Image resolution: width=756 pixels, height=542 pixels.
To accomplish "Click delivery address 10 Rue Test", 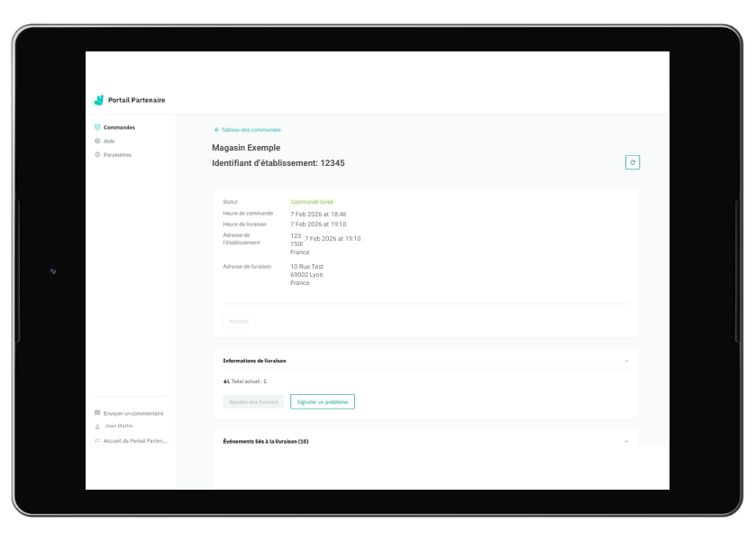I will tap(306, 266).
